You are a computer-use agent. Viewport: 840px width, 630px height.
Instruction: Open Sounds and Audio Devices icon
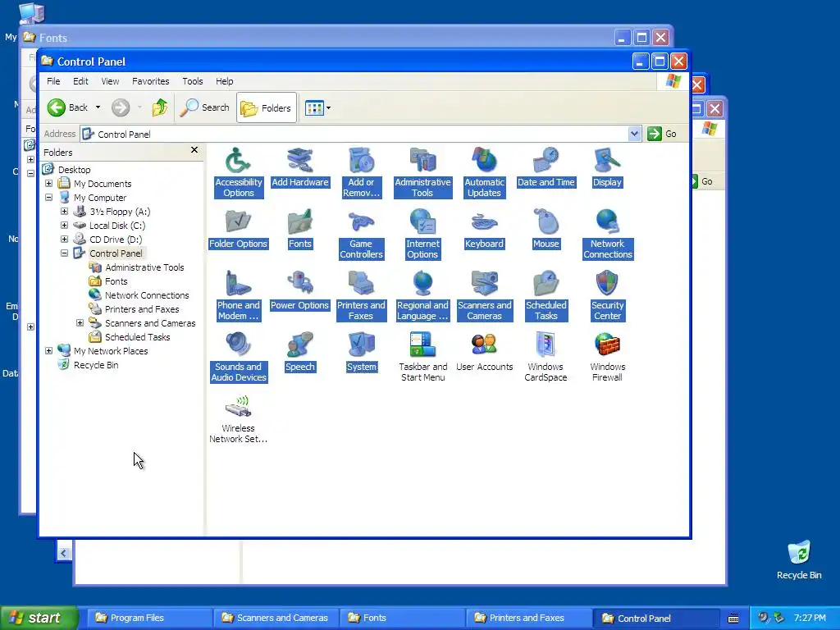[239, 358]
